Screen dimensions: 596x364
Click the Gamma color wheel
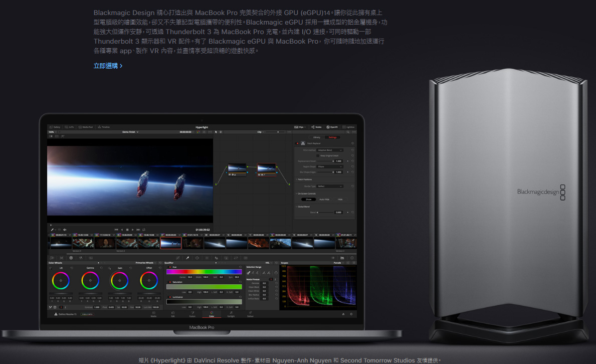90,281
